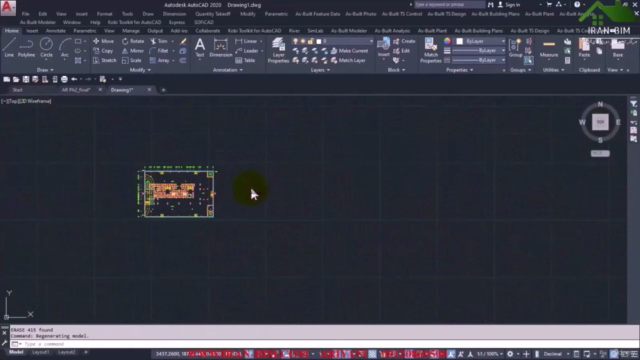Switch to the Start document tab
This screenshot has height=360, width=640.
point(18,90)
